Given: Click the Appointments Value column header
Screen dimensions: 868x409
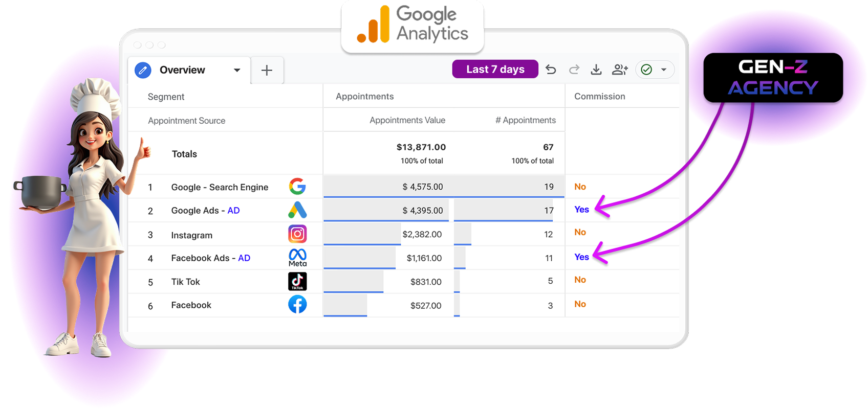Looking at the screenshot, I should [407, 120].
